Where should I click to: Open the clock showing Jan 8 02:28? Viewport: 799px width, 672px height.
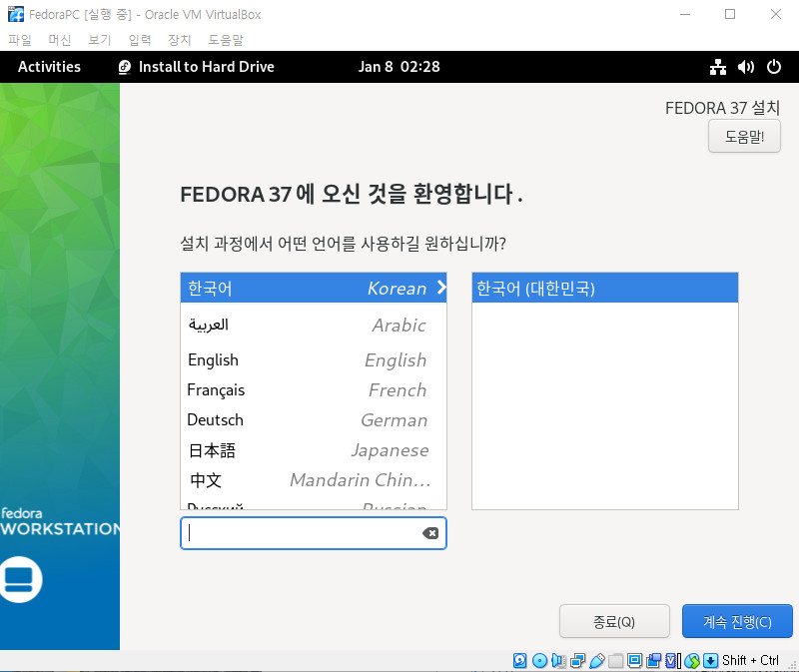pyautogui.click(x=399, y=67)
